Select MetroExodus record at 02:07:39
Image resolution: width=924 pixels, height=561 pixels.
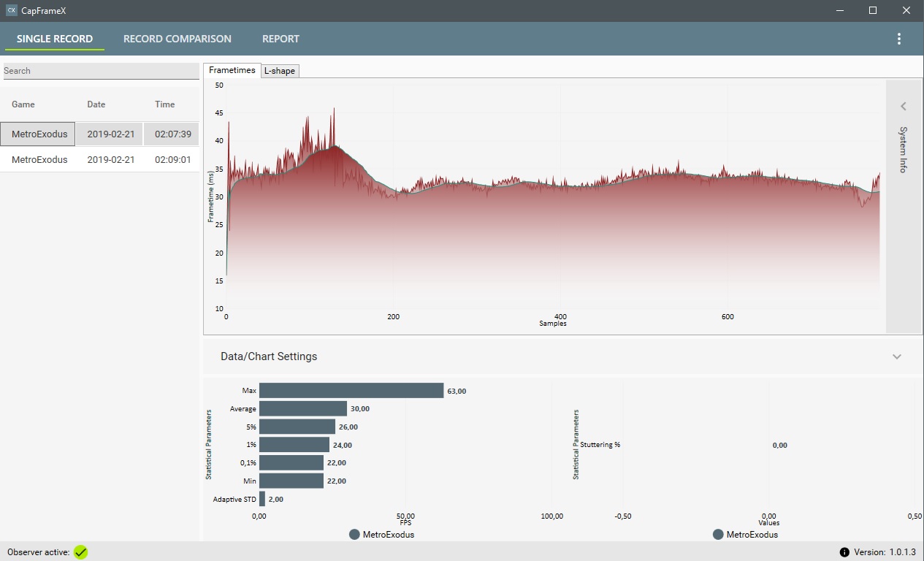(x=99, y=134)
